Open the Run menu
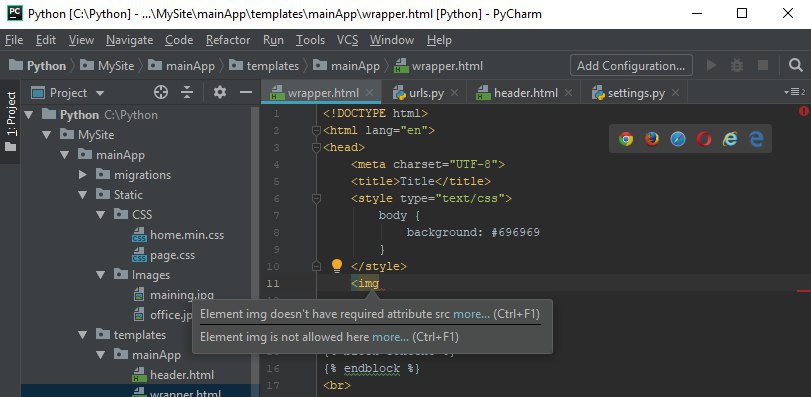 click(273, 40)
